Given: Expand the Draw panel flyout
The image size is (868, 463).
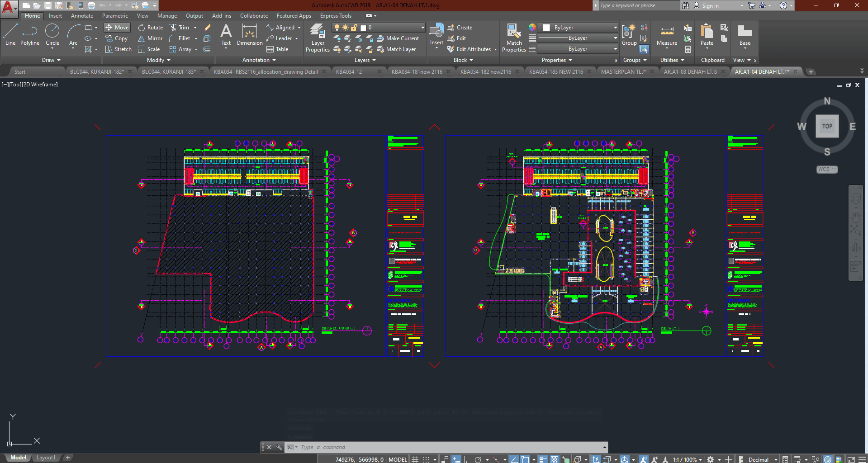Looking at the screenshot, I should (x=51, y=60).
